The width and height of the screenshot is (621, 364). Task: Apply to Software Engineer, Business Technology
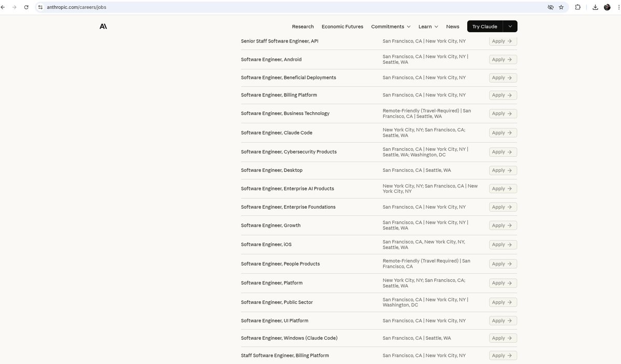pos(502,113)
